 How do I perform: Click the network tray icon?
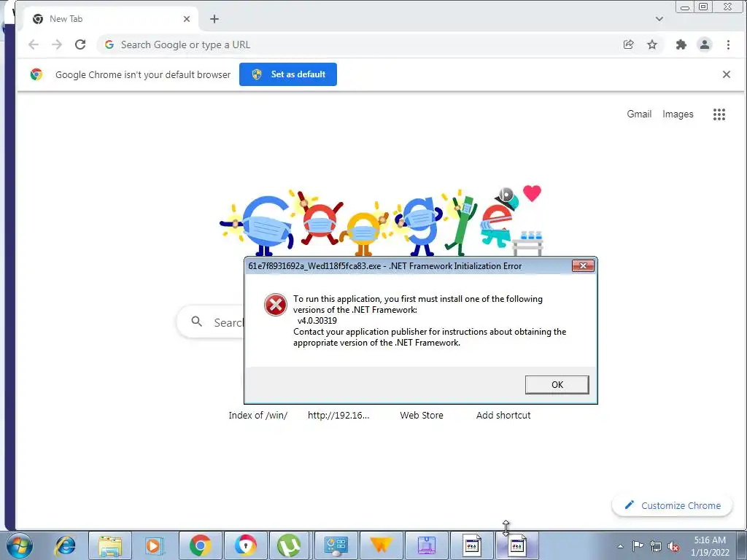click(656, 546)
